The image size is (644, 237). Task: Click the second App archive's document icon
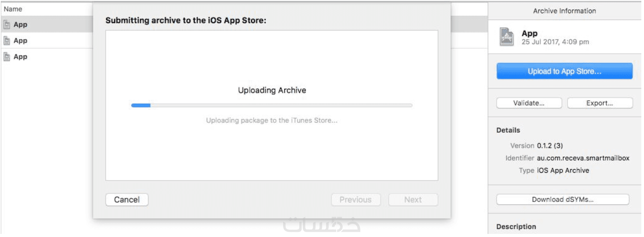[x=7, y=41]
